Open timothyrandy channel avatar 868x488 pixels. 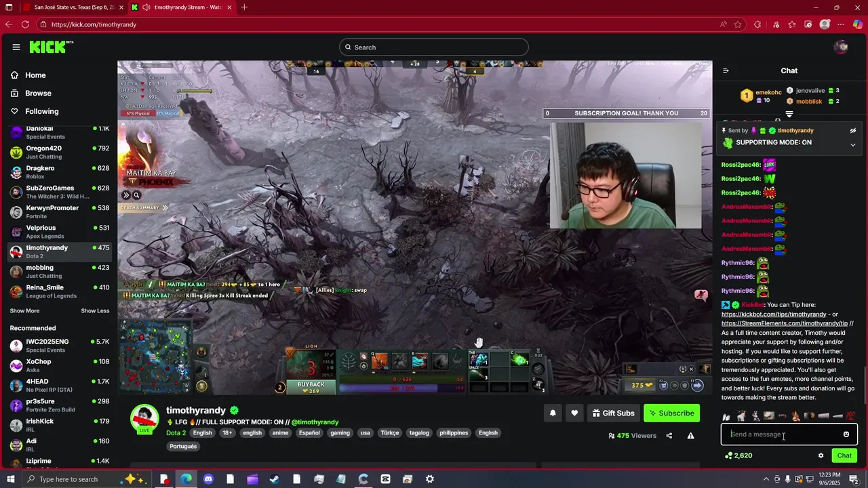tap(144, 418)
